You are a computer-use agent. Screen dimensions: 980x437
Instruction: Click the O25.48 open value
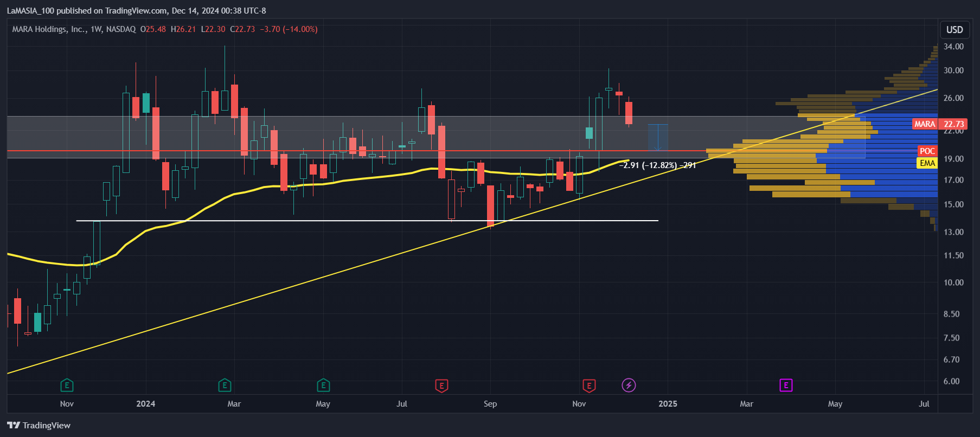[x=153, y=29]
